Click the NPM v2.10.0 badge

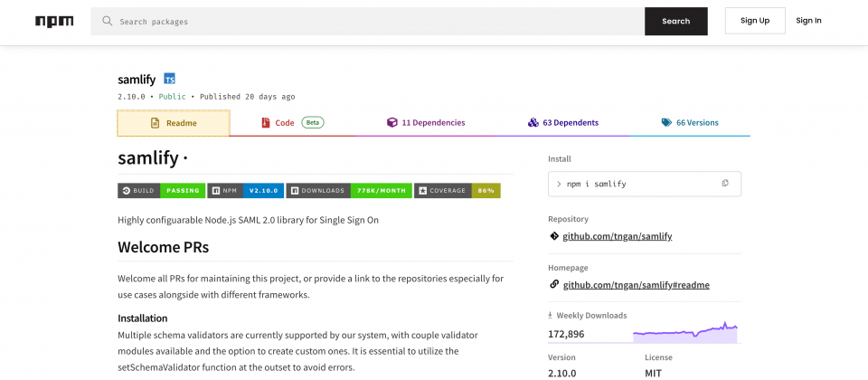[x=246, y=191]
